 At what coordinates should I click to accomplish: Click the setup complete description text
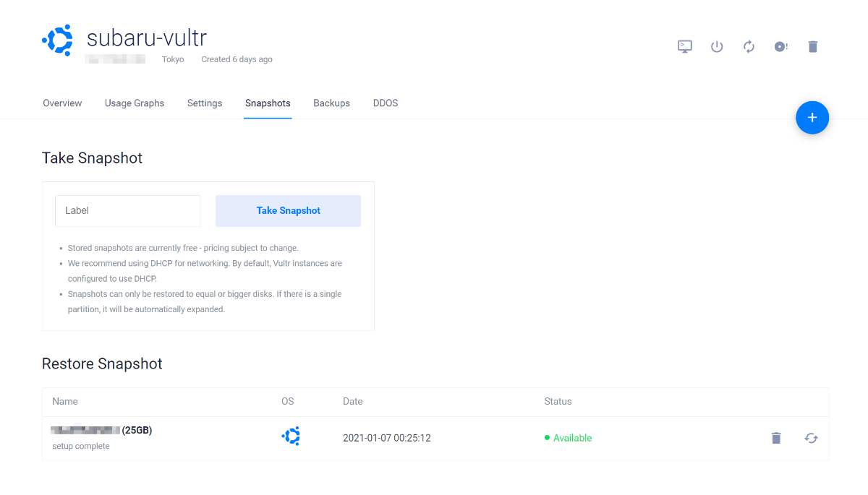(81, 446)
